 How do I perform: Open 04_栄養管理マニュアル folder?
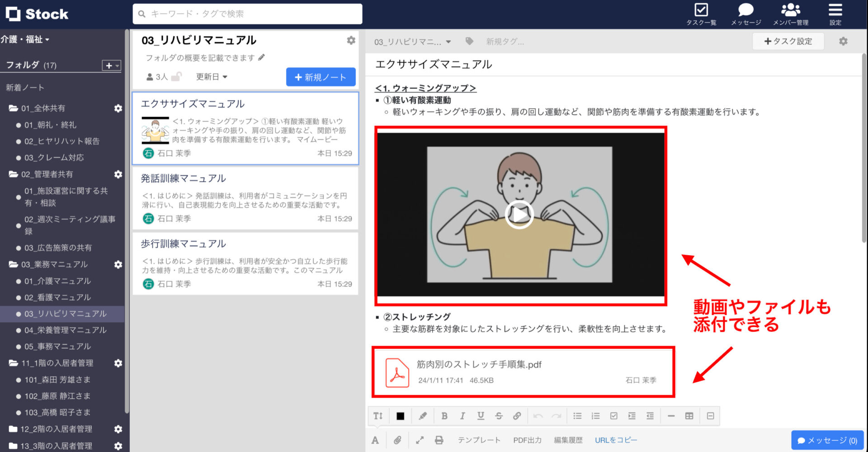(66, 330)
